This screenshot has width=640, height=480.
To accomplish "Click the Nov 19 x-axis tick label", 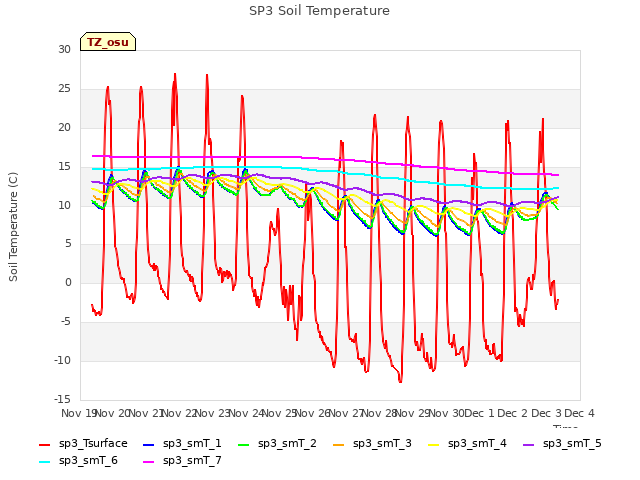I will pyautogui.click(x=78, y=413).
